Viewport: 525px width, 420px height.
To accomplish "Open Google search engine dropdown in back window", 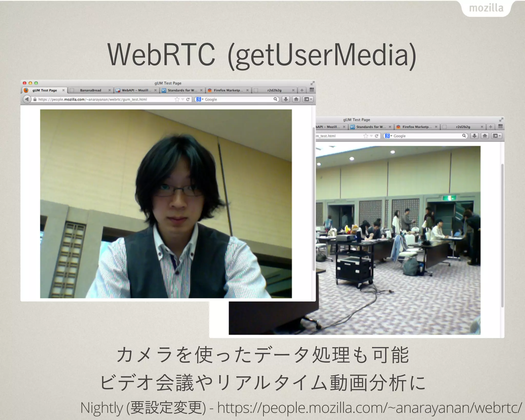I will pyautogui.click(x=389, y=136).
